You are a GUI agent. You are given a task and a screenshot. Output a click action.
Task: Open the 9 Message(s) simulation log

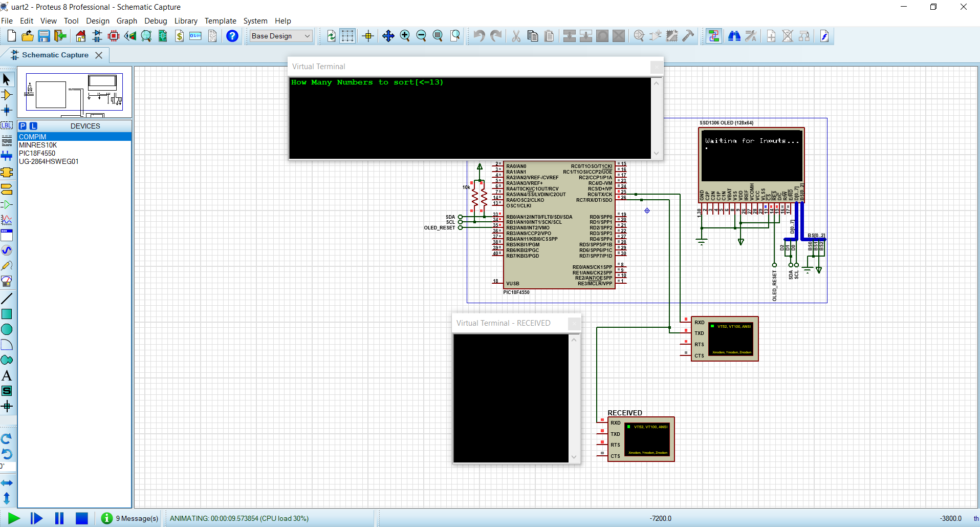point(130,518)
